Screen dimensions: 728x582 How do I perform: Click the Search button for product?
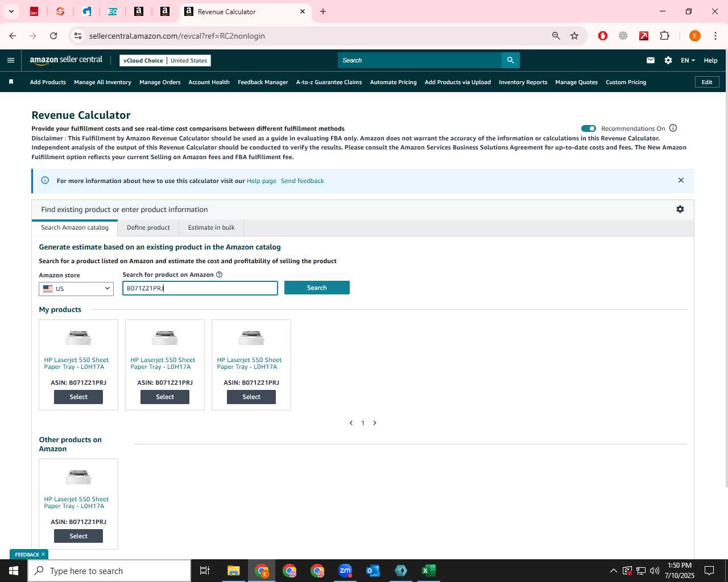coord(317,288)
